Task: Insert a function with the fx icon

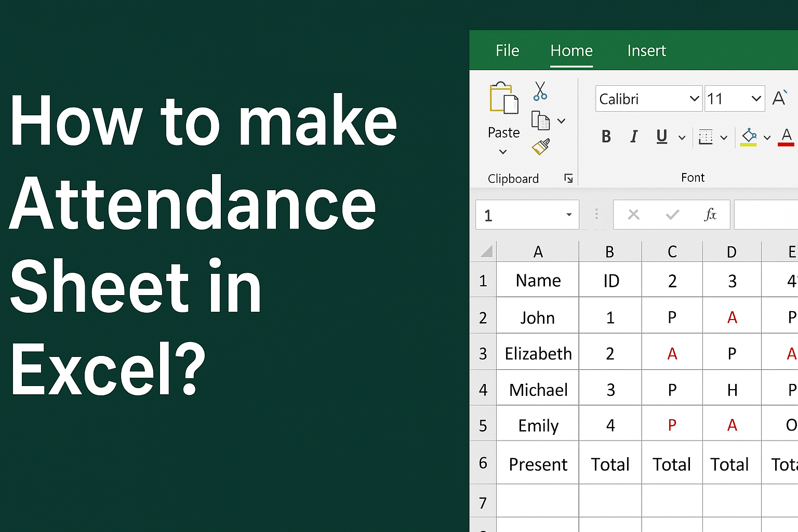Action: point(710,215)
